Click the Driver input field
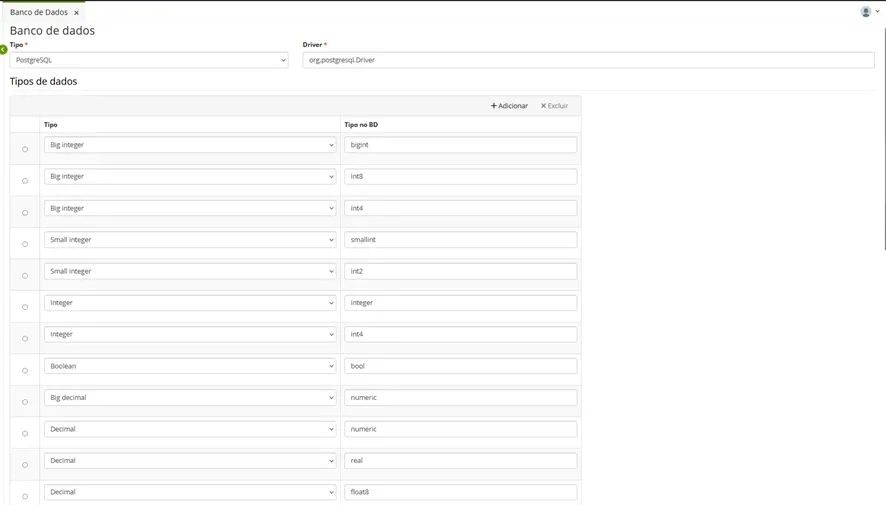The height and width of the screenshot is (505, 886). pyautogui.click(x=588, y=60)
